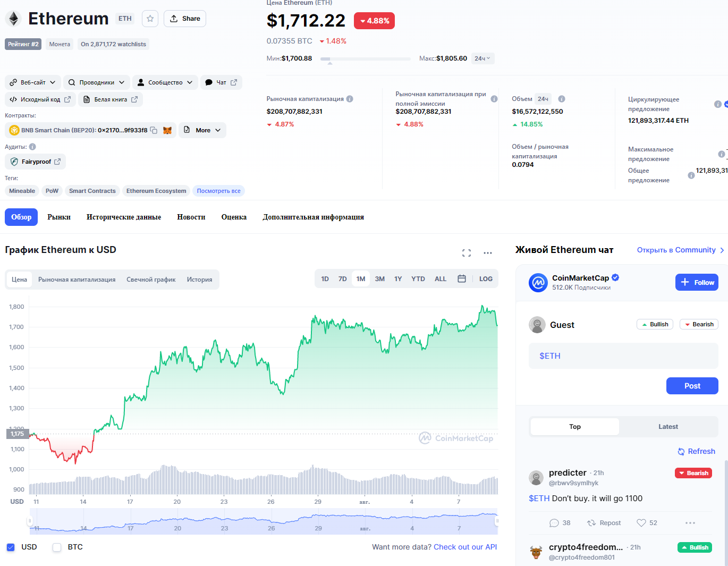The image size is (728, 566).
Task: Show info about Рыночная капитализация
Action: click(x=350, y=99)
